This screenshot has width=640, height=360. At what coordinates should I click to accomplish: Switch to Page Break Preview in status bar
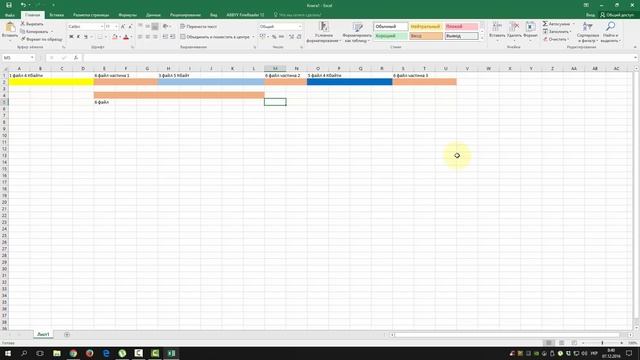(574, 343)
